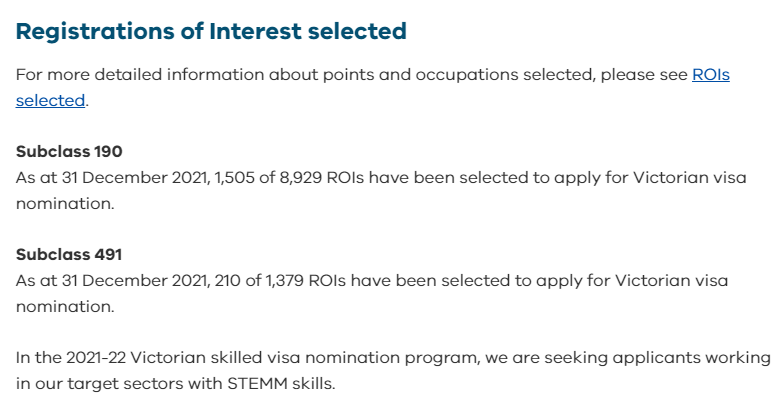Click the Subclass 491 heading
The height and width of the screenshot is (408, 780).
(68, 255)
